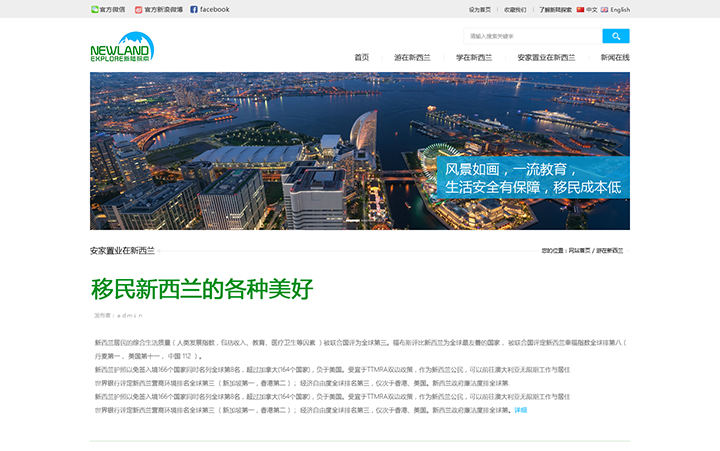
Task: Focus the search keyword input field
Action: coord(533,36)
